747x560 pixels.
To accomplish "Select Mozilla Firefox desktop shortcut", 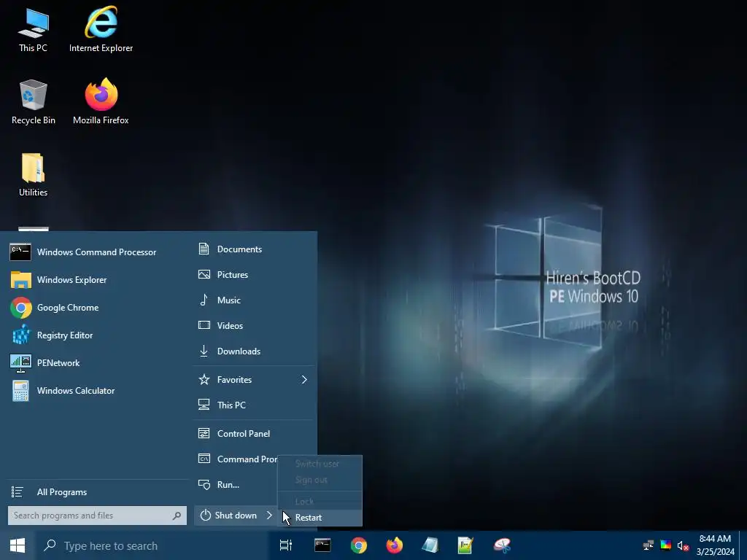I will 101,102.
